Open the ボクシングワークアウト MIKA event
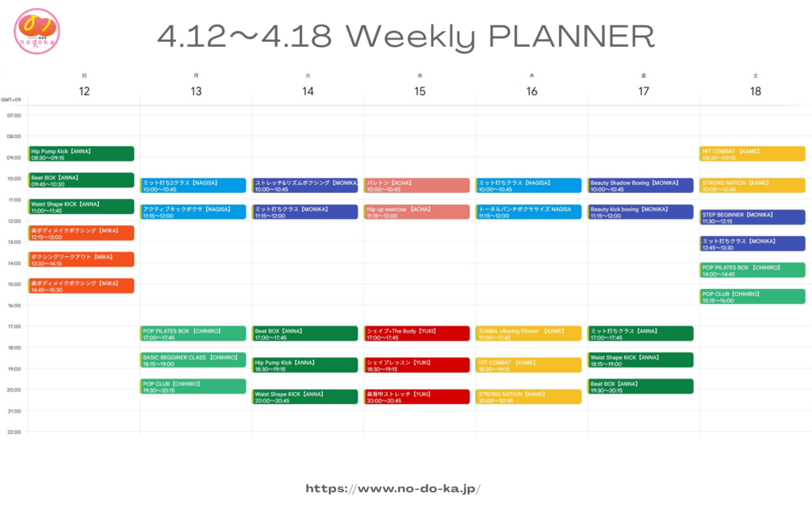Viewport: 812px width, 508px height. 82,260
